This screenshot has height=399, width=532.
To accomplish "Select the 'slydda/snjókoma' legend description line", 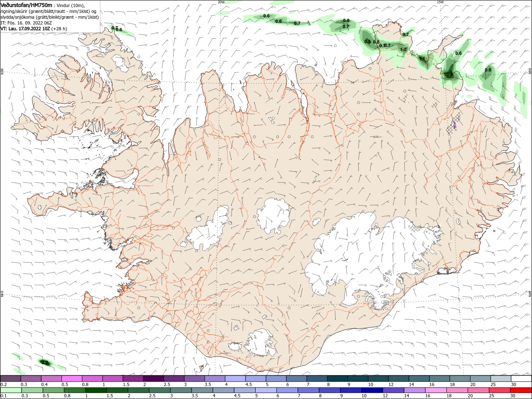I will click(x=49, y=17).
